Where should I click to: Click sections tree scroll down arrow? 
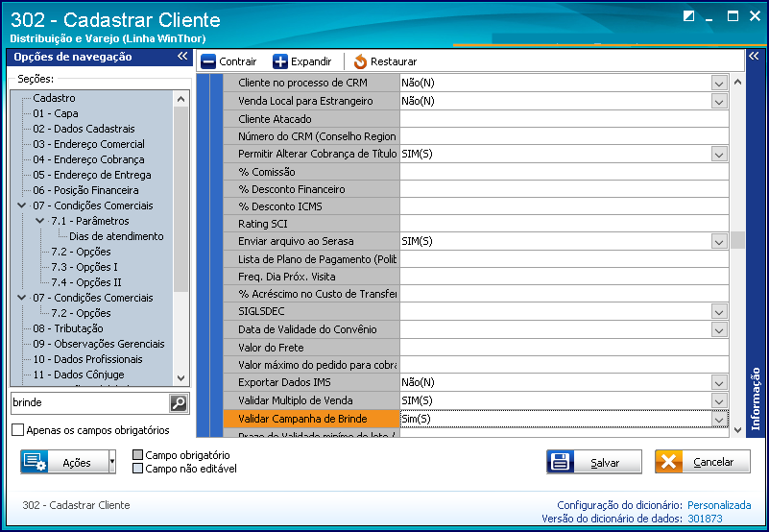click(x=181, y=378)
